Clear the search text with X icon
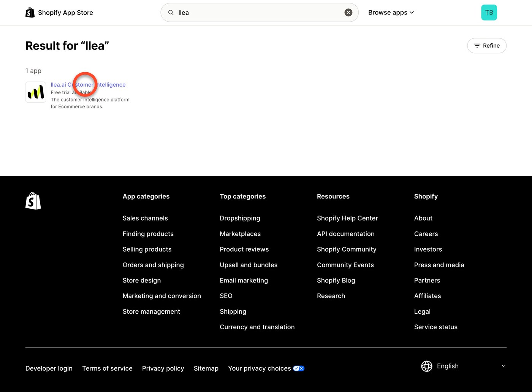Image resolution: width=532 pixels, height=392 pixels. (x=348, y=13)
